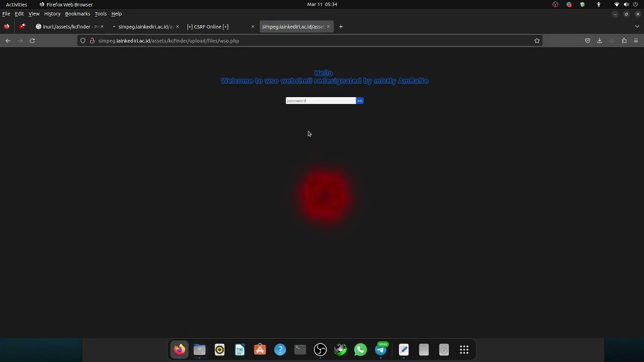Open the green globe download manager icon
Image resolution: width=644 pixels, height=362 pixels.
click(340, 349)
